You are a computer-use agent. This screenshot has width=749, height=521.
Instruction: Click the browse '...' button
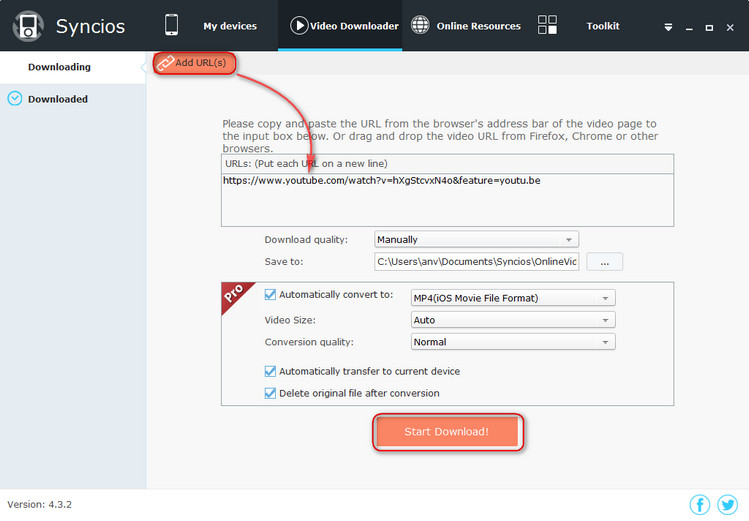click(x=604, y=262)
